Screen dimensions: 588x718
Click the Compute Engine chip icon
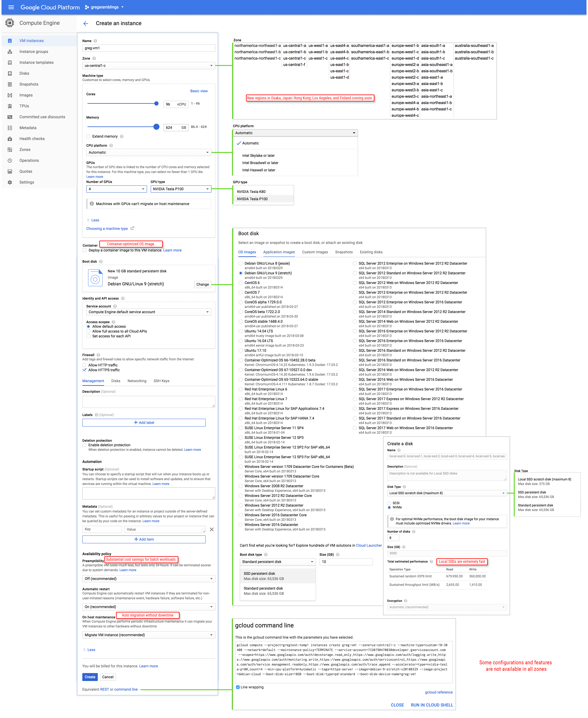(x=10, y=23)
